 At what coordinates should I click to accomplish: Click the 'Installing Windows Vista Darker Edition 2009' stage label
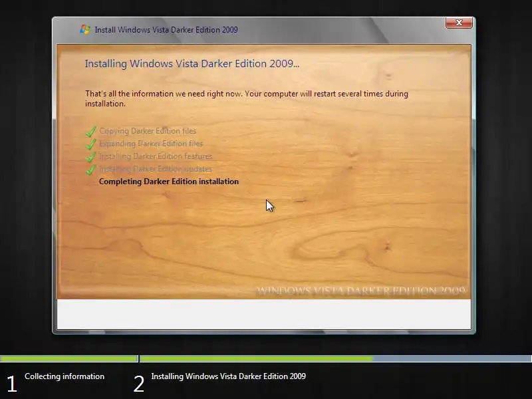point(228,376)
